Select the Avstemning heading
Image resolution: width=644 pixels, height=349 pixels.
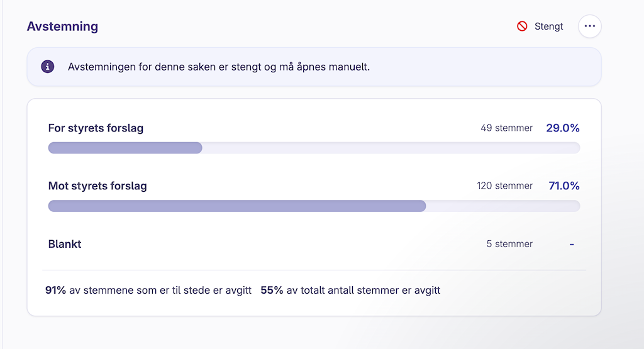tap(62, 26)
